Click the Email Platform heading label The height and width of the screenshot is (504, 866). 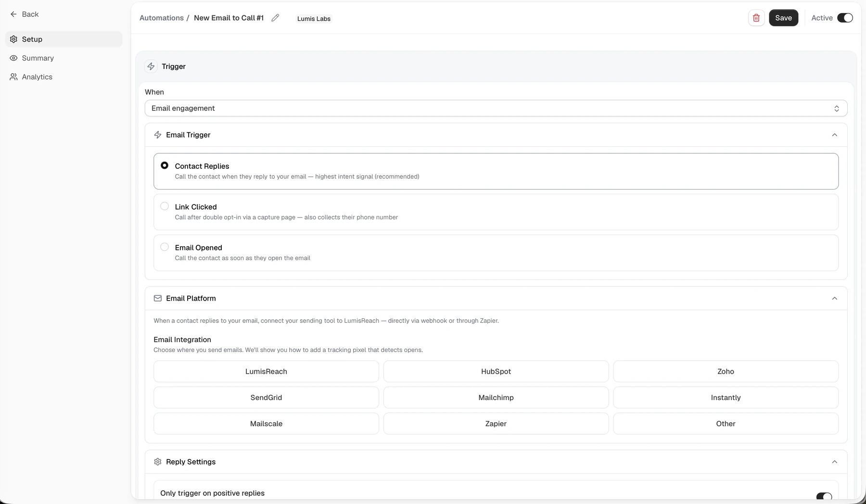(x=191, y=298)
